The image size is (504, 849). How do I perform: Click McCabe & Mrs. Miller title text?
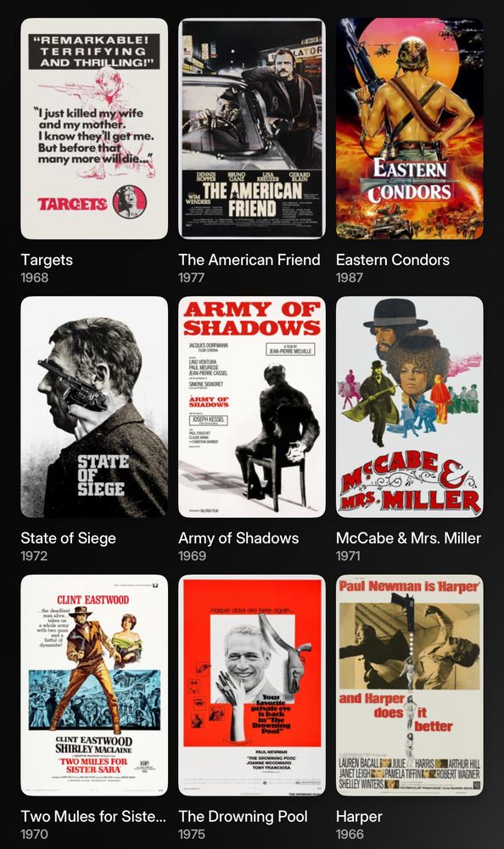pyautogui.click(x=408, y=538)
